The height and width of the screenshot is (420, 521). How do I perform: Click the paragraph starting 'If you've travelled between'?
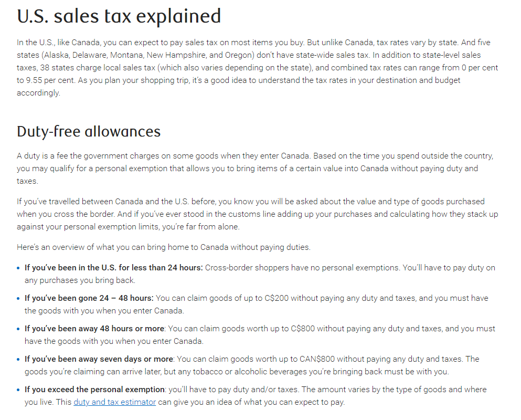(x=258, y=214)
